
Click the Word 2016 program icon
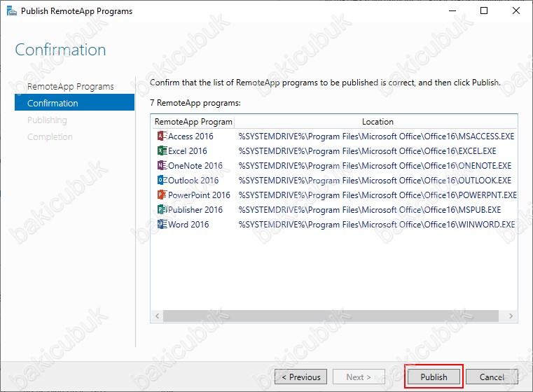pos(162,224)
